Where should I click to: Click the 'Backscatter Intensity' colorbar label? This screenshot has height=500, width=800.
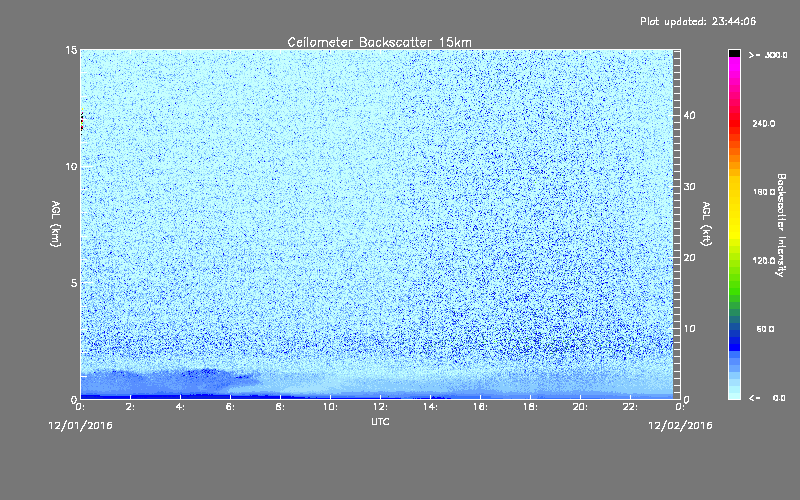(x=781, y=225)
